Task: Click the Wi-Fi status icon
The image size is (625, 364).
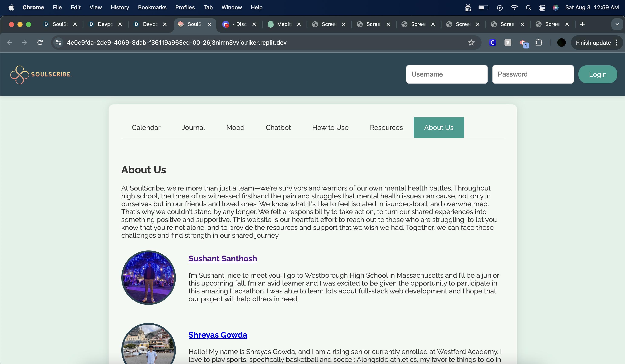Action: (x=514, y=7)
